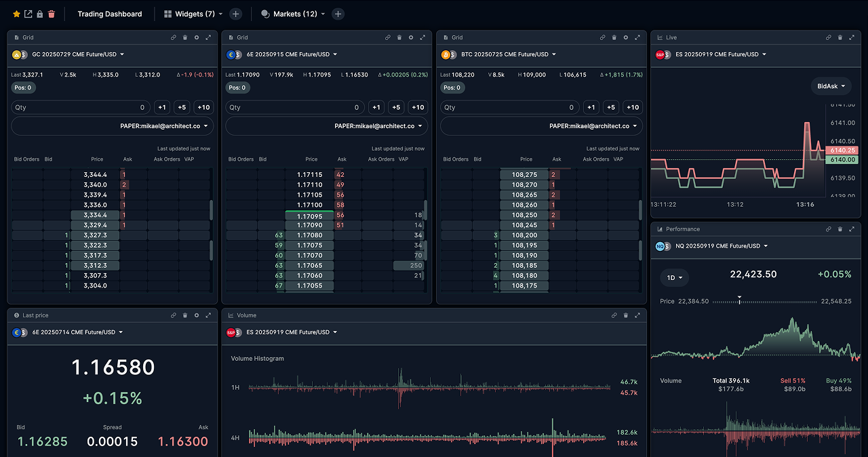Click the lock icon in the top toolbar

click(x=40, y=13)
